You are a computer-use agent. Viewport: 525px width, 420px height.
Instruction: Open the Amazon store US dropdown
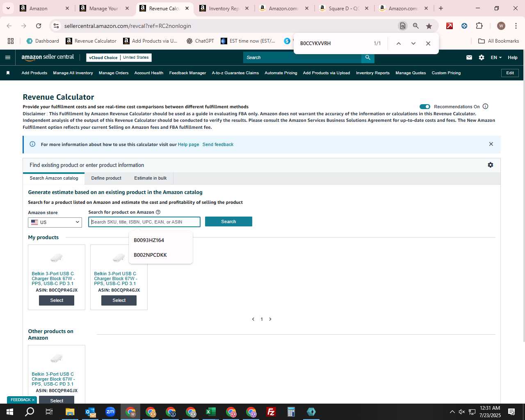point(55,222)
